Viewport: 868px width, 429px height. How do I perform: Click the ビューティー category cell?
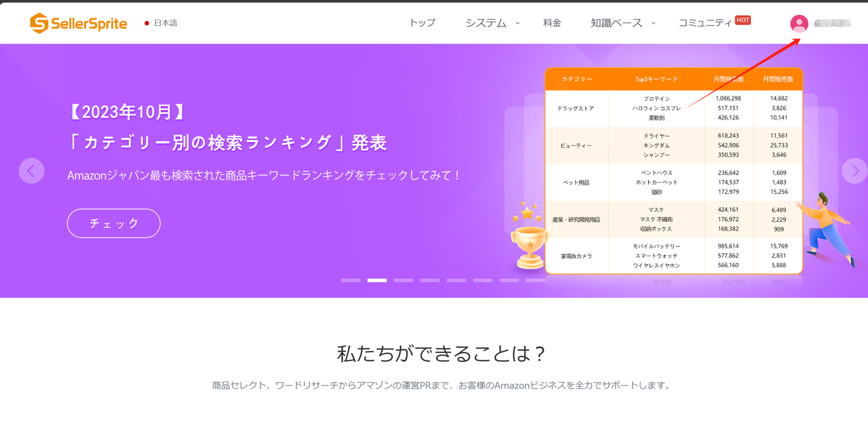click(x=576, y=145)
